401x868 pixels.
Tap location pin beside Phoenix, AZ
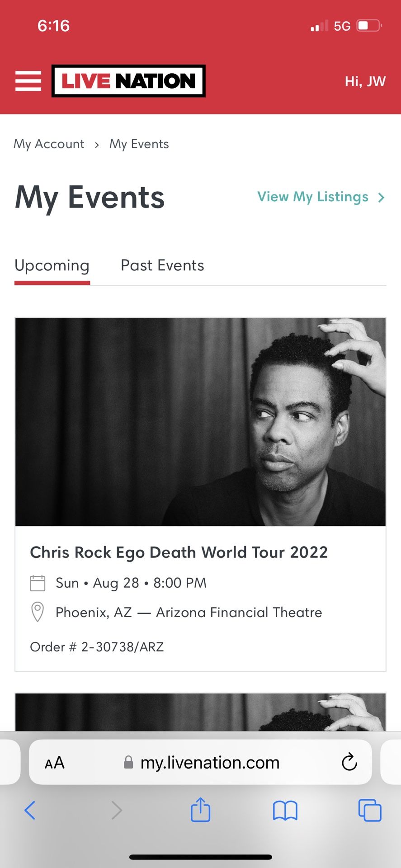pos(38,612)
